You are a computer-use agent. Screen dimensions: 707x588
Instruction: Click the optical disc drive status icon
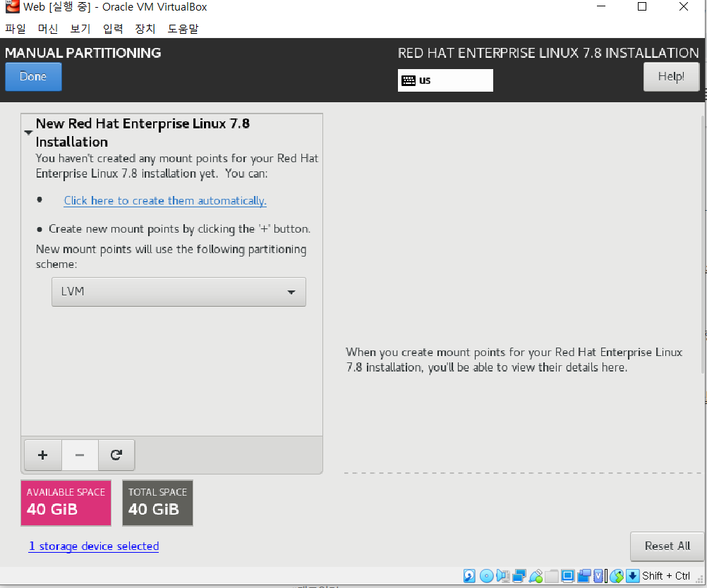pyautogui.click(x=487, y=576)
